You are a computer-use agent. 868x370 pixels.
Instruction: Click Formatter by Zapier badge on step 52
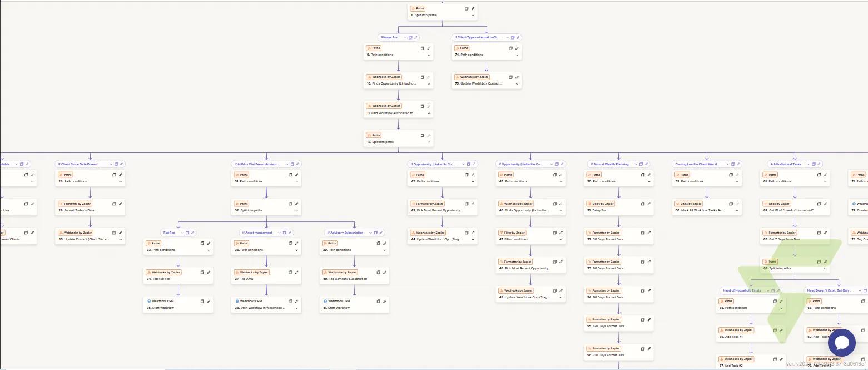[603, 233]
